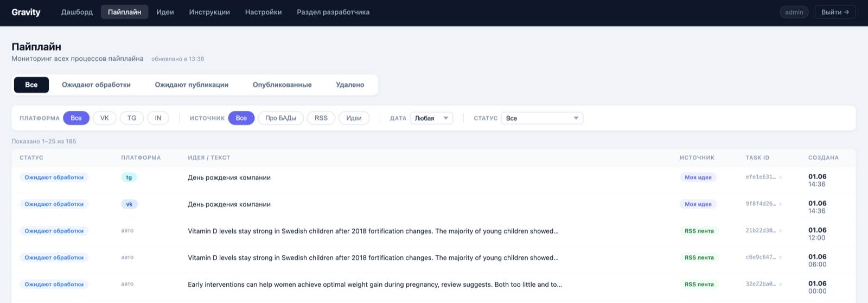The width and height of the screenshot is (868, 303).
Task: Copy the task ID efe1e631 via its icon
Action: pyautogui.click(x=781, y=177)
